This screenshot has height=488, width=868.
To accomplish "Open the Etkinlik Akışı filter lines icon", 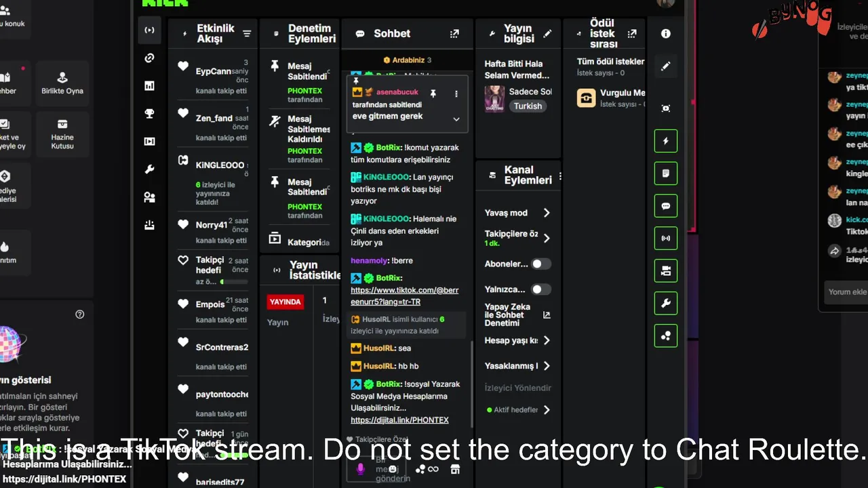I will tap(247, 34).
